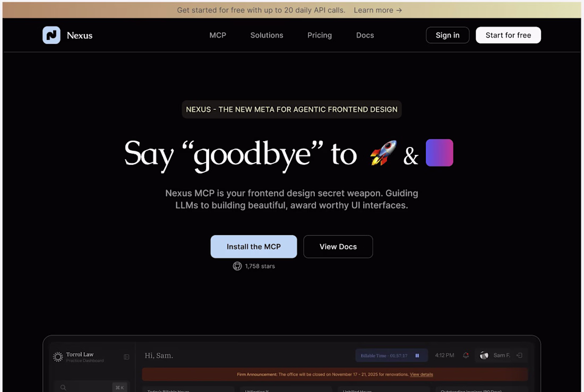This screenshot has height=392, width=584.
Task: Click the Torrol Law sun logo icon
Action: [x=58, y=356]
